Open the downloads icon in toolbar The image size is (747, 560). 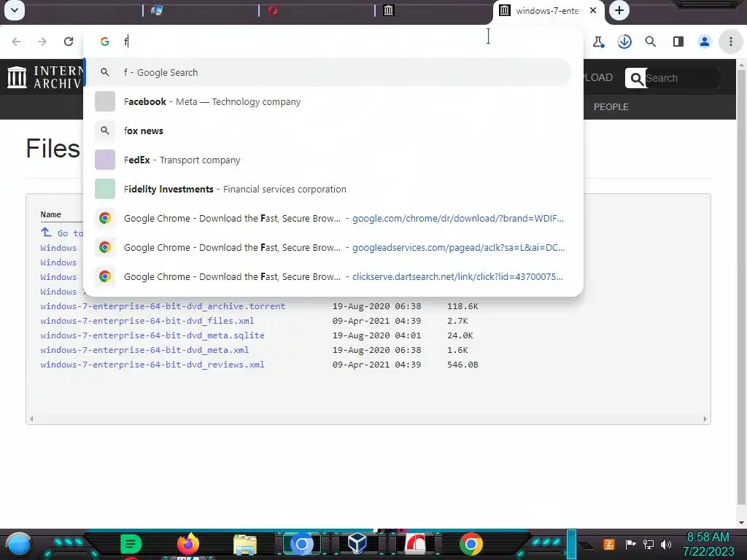(624, 42)
